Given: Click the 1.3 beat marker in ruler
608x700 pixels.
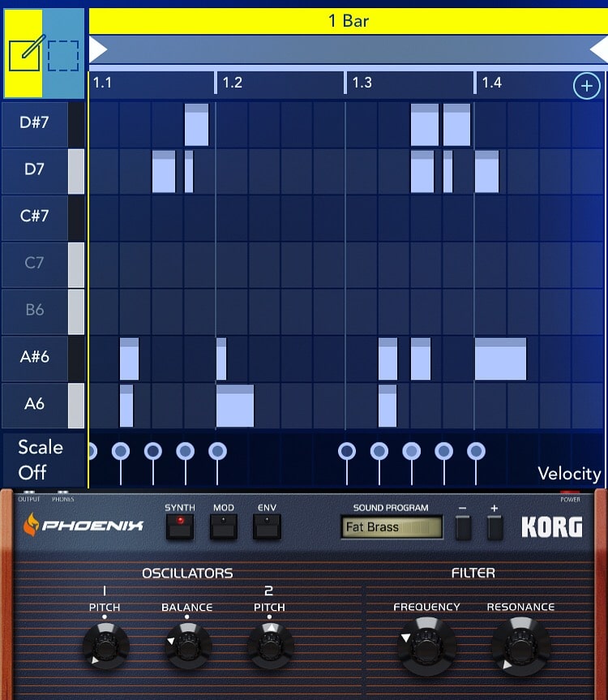Looking at the screenshot, I should [362, 83].
